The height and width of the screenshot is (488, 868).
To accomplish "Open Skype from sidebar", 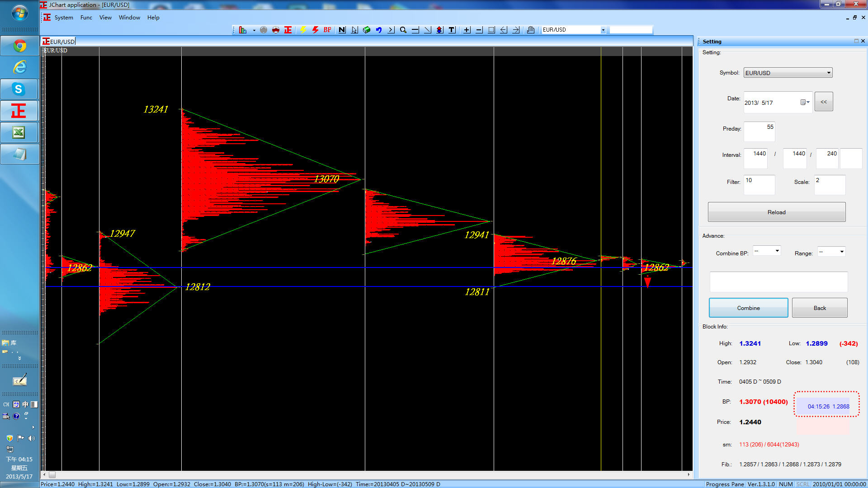I will (19, 89).
